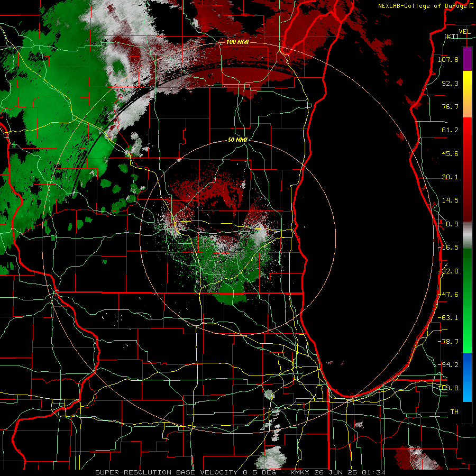Screen dimensions: 476x476
Task: Click the -94.2 legend value
Action: pyautogui.click(x=448, y=364)
